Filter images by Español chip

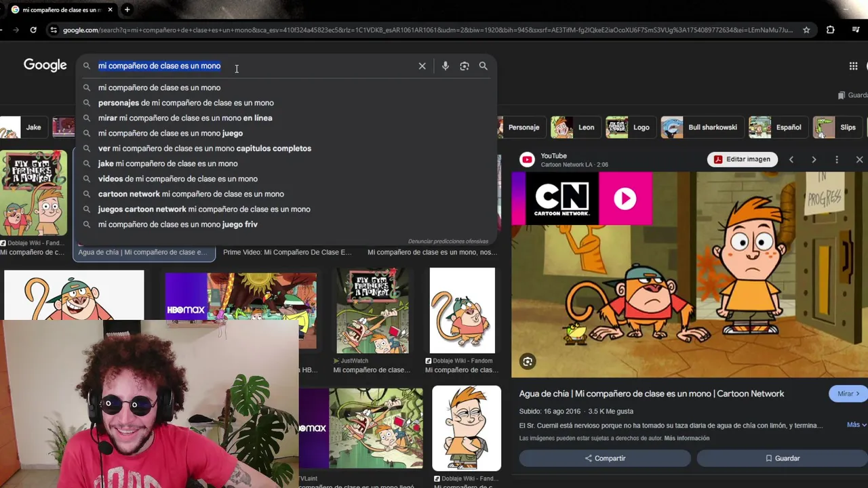(778, 127)
